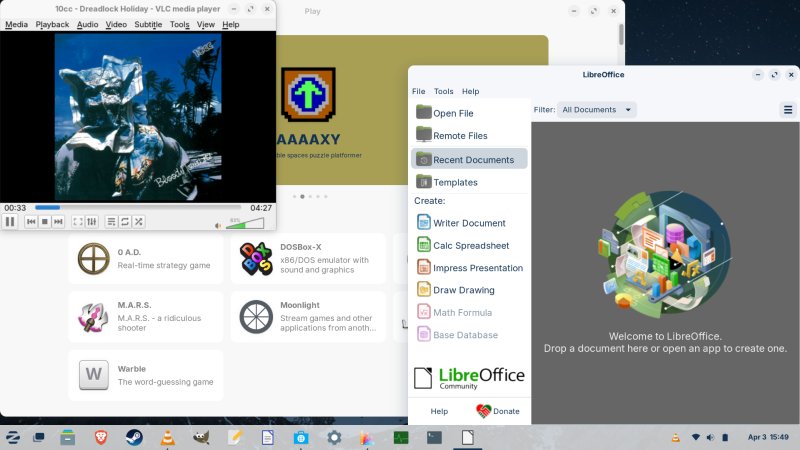
Task: Open LibreOffice Tools menu
Action: pos(443,91)
